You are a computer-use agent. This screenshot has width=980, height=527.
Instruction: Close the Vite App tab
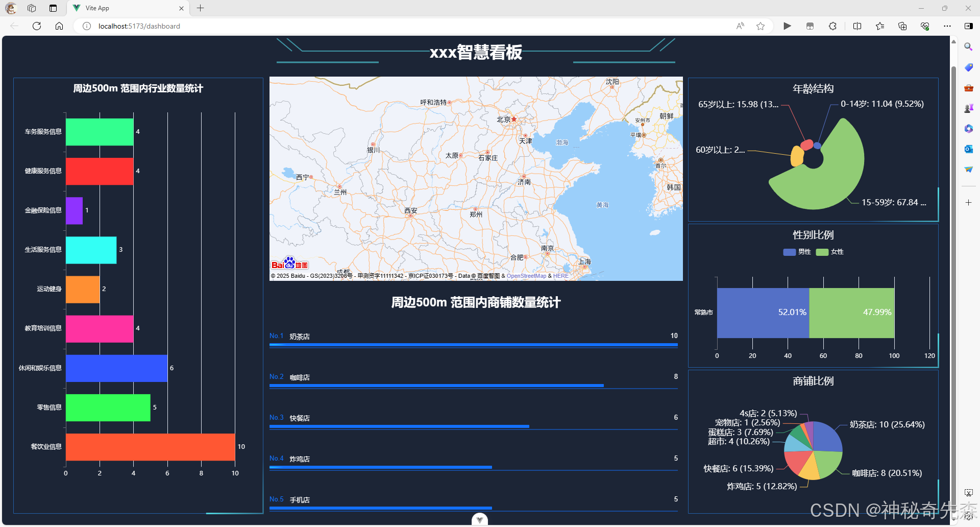[x=181, y=8]
